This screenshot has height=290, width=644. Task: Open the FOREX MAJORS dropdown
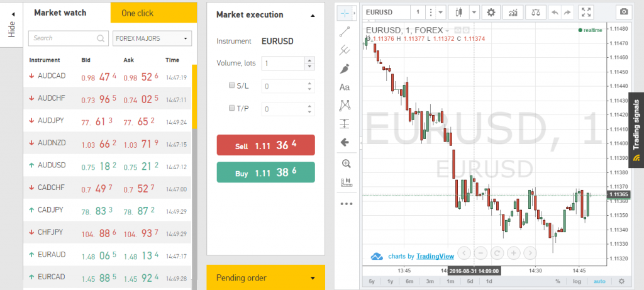coord(152,38)
